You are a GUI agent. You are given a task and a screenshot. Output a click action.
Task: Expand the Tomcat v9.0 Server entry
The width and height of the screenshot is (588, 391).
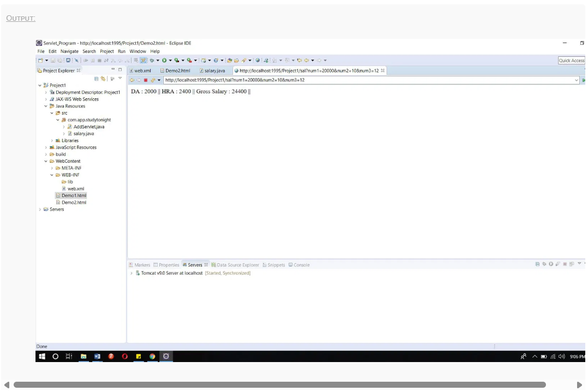131,273
